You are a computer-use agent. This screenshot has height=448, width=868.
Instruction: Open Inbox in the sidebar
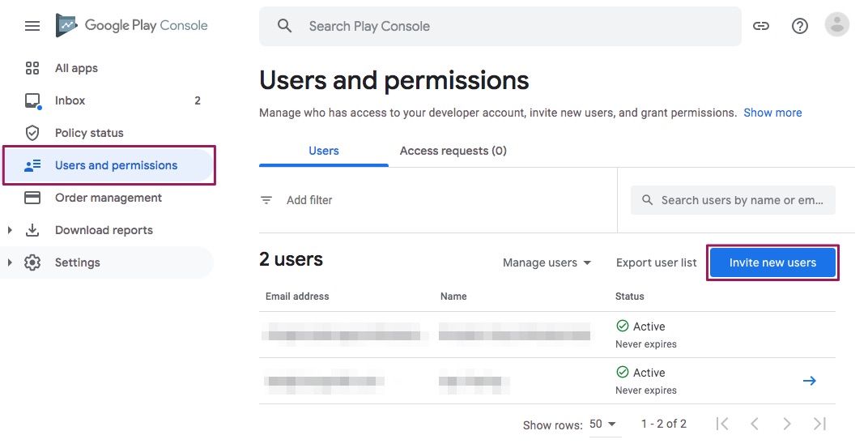pos(70,100)
